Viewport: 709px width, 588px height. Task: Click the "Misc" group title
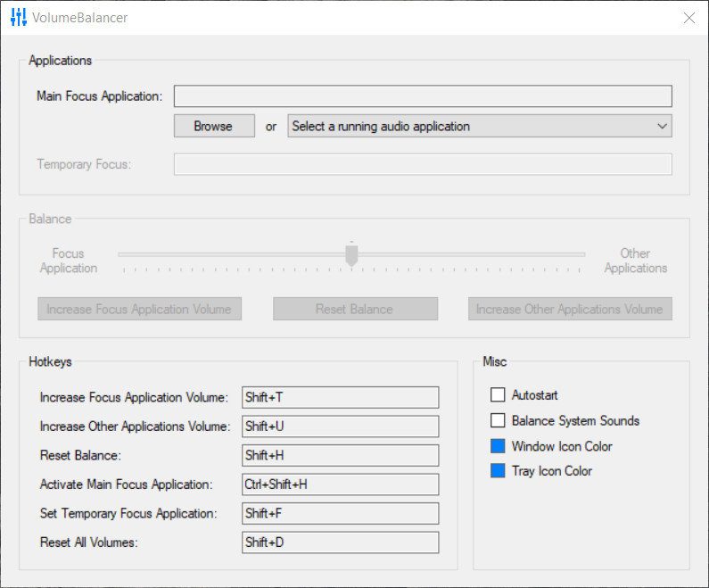coord(495,362)
